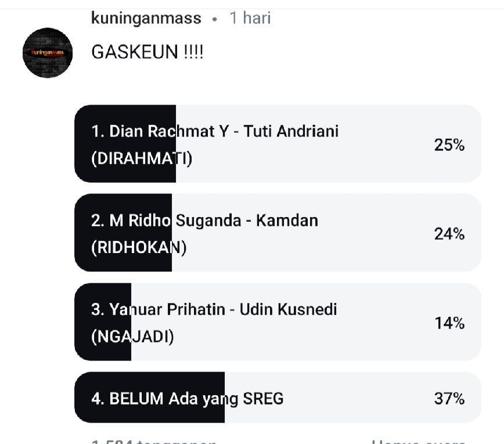Click the 25% result label

449,145
